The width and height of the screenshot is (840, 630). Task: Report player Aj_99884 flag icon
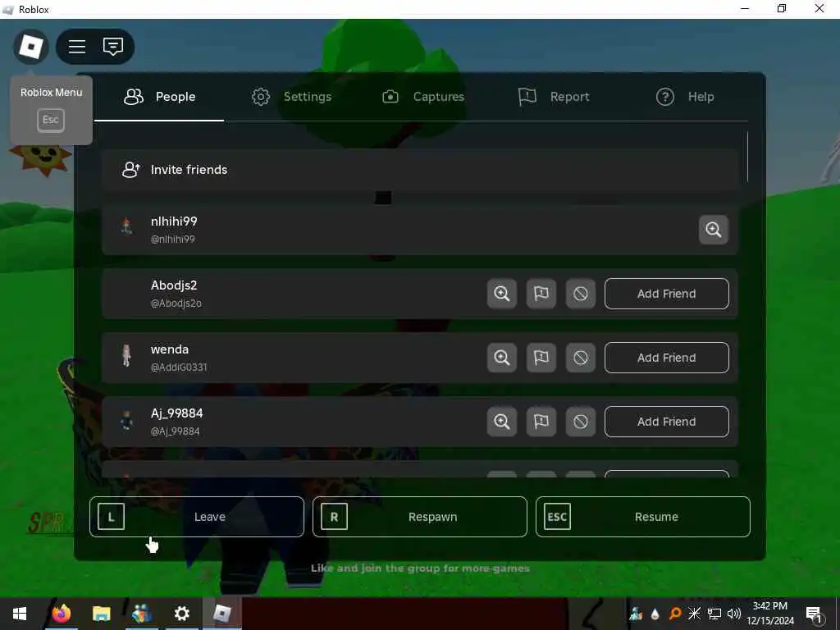click(541, 422)
